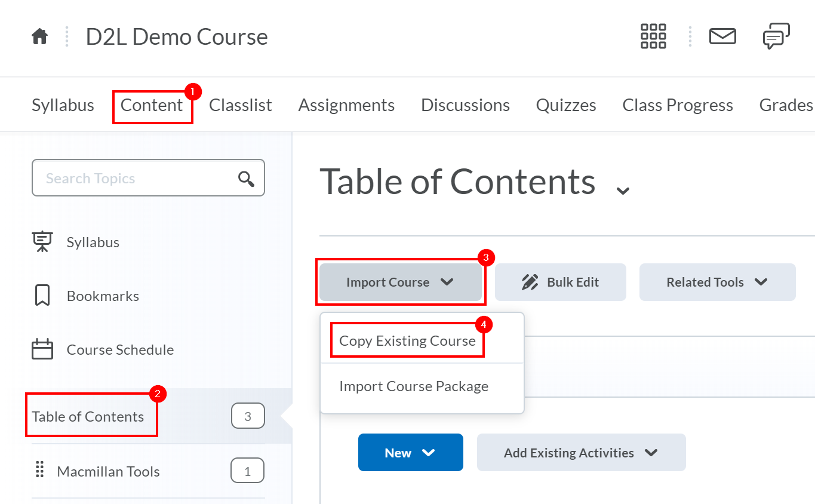Image resolution: width=815 pixels, height=504 pixels.
Task: Select Table of Contents in sidebar
Action: pyautogui.click(x=88, y=416)
